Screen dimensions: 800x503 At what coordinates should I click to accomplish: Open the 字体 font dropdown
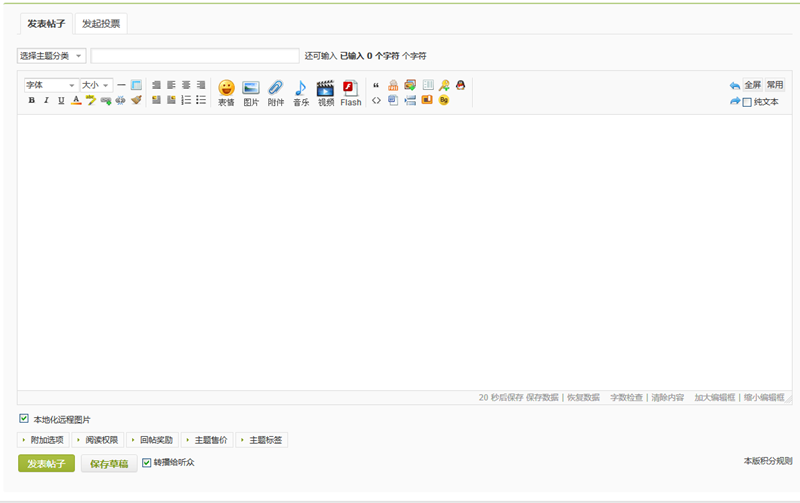pos(51,85)
